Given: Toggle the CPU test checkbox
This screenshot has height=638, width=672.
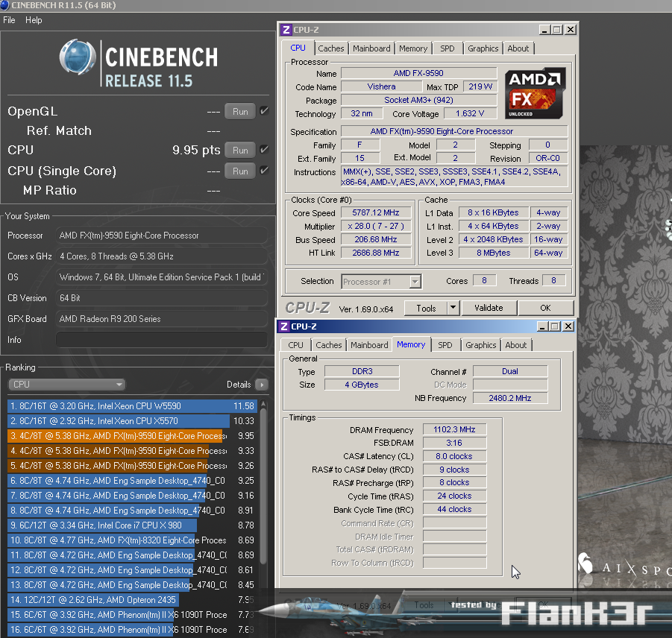Looking at the screenshot, I should (265, 149).
